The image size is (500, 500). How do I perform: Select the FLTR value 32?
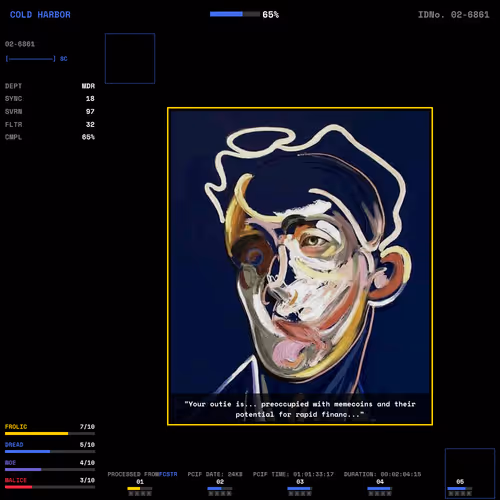tap(90, 125)
